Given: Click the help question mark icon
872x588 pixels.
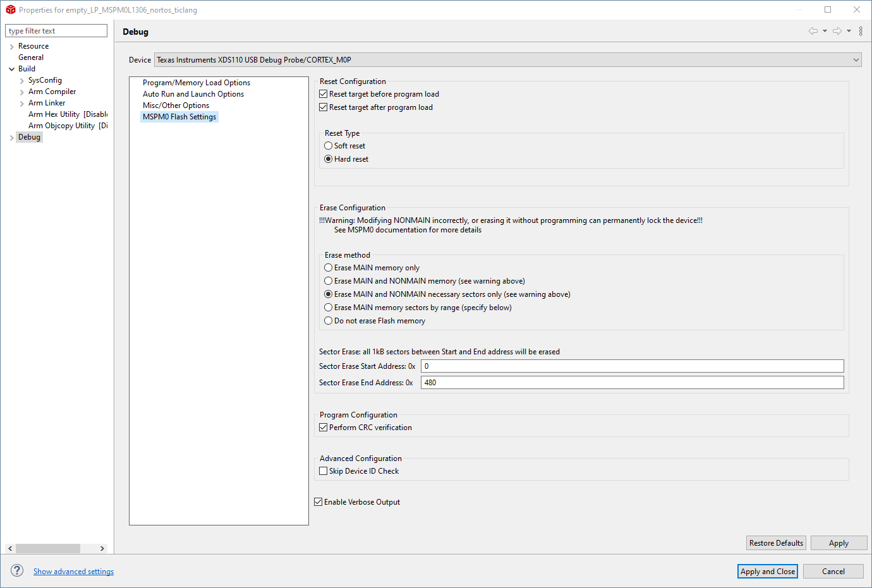Looking at the screenshot, I should tap(17, 570).
